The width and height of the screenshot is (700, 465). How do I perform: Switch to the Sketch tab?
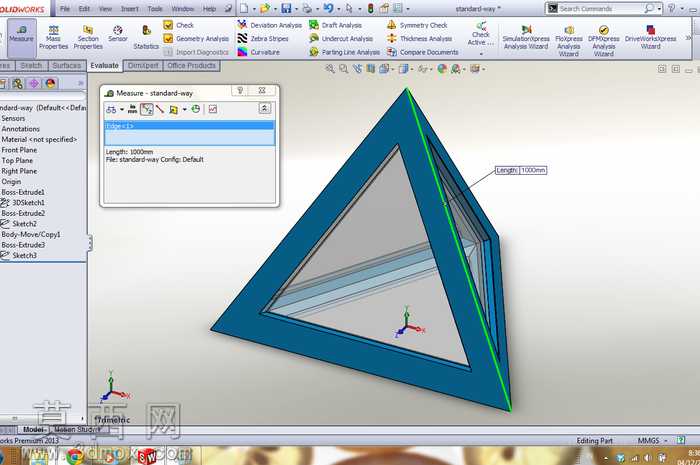[31, 66]
